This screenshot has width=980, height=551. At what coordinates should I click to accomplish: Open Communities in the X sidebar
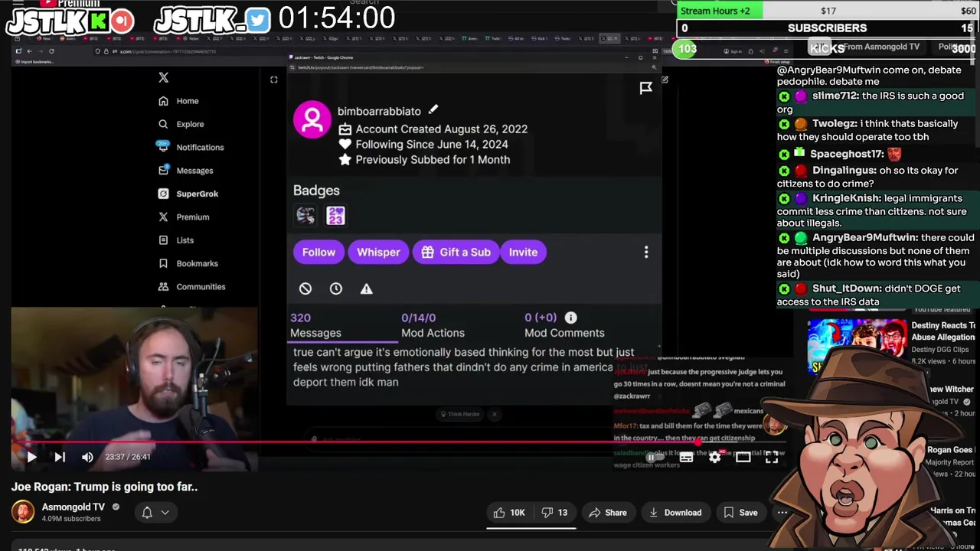pyautogui.click(x=192, y=286)
